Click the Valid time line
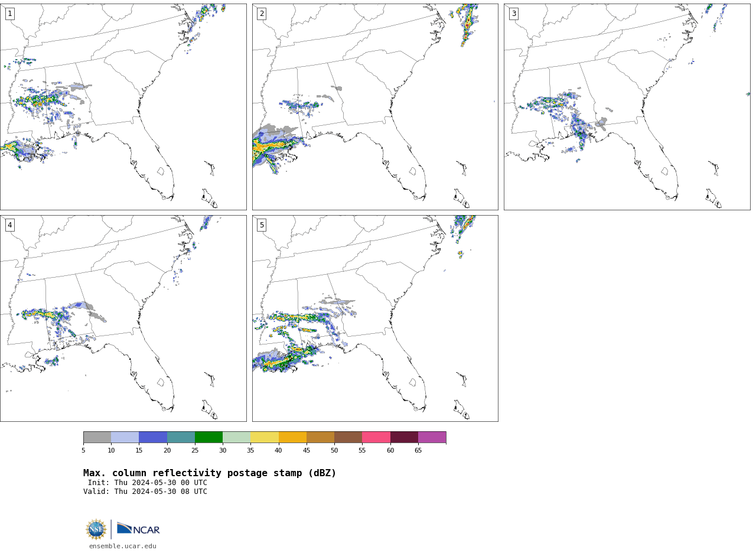Viewport: 756px width, 553px height. (x=145, y=492)
